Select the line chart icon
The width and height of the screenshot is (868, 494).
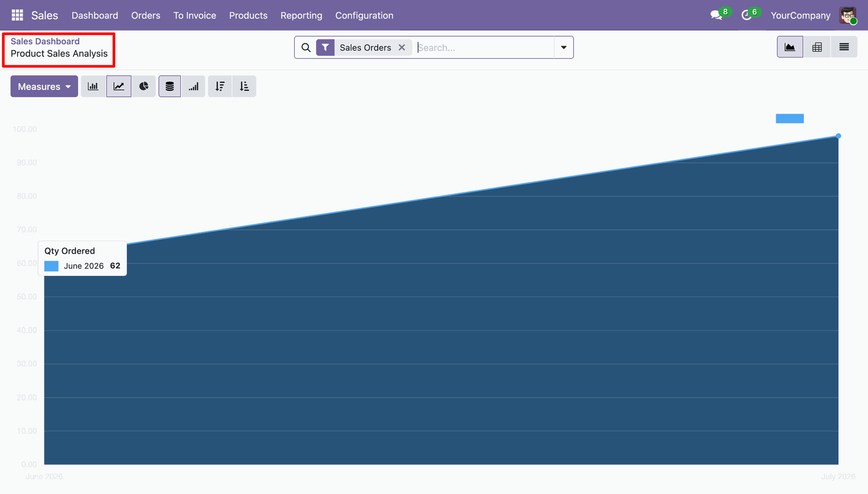tap(119, 86)
